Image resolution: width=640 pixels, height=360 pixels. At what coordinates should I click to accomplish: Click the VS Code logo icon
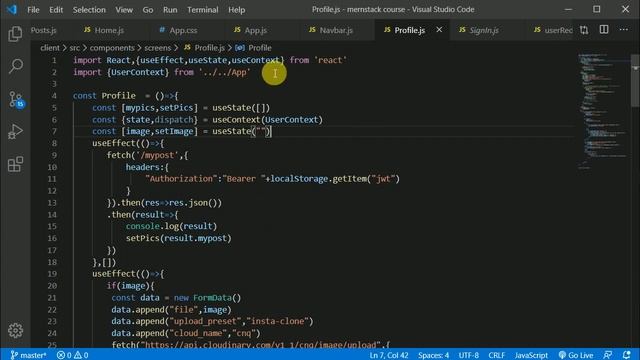click(x=12, y=9)
